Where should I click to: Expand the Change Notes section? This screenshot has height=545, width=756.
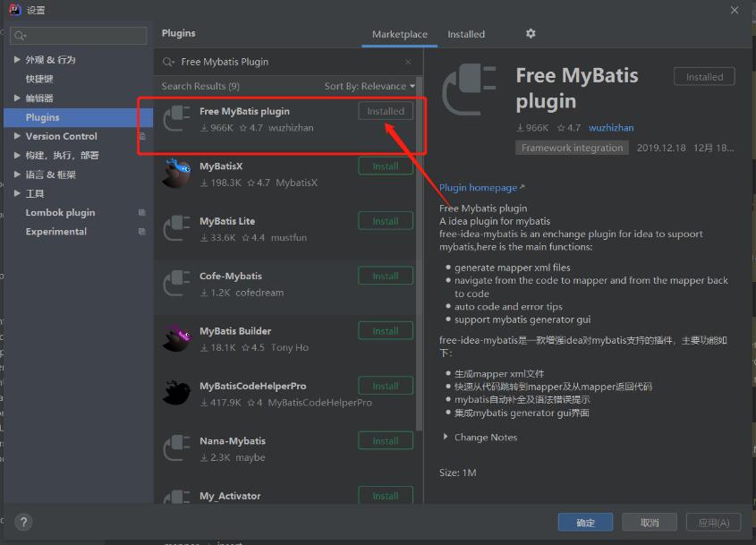445,437
